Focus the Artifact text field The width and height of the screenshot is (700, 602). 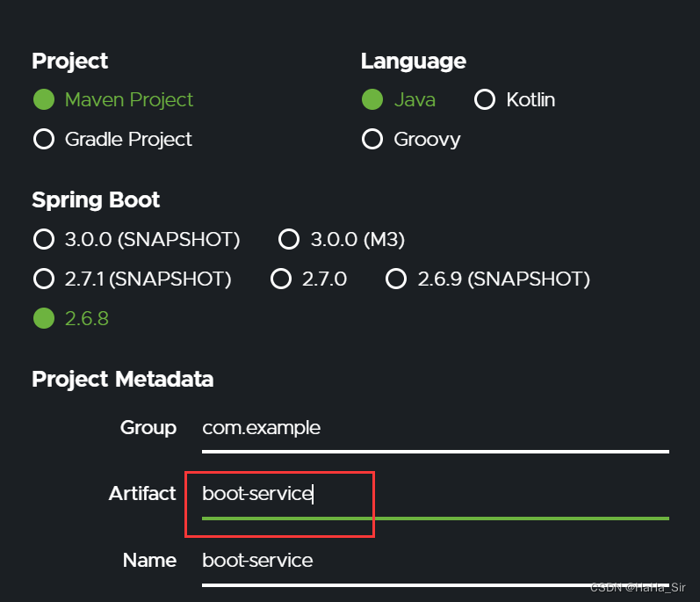pyautogui.click(x=435, y=495)
